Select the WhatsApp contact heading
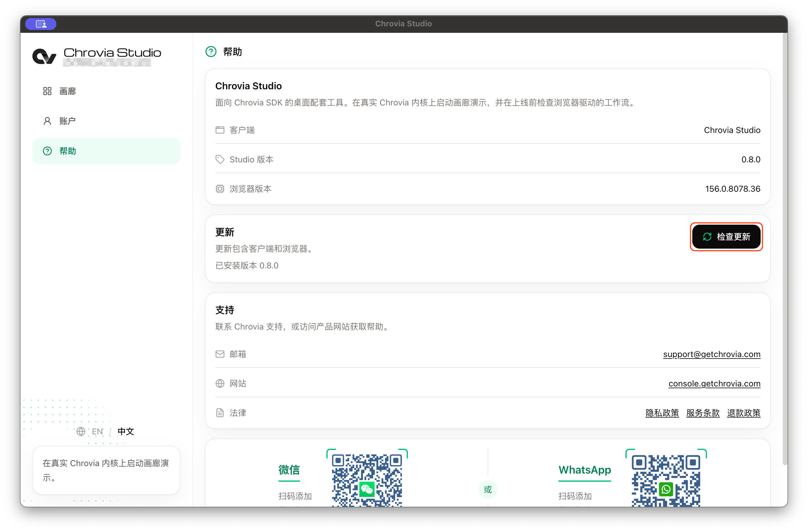 tap(585, 470)
